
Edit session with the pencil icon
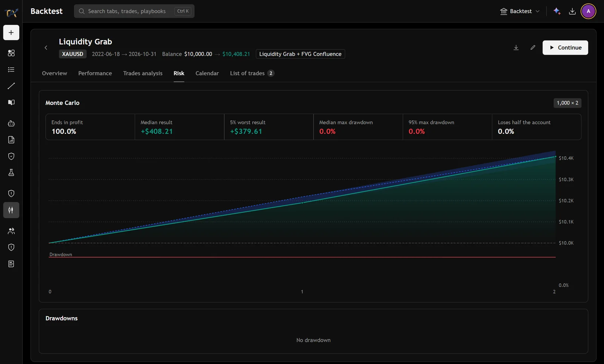pyautogui.click(x=533, y=48)
